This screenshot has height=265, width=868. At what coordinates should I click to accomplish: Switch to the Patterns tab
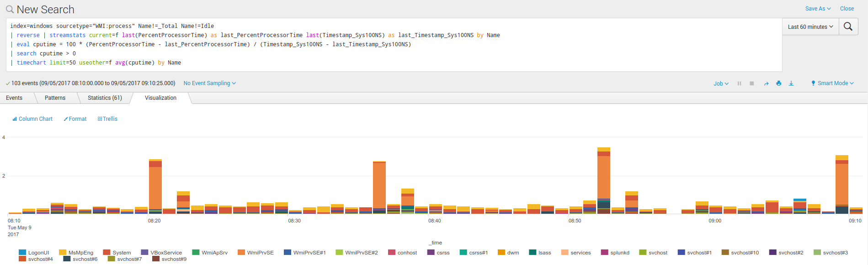[55, 98]
